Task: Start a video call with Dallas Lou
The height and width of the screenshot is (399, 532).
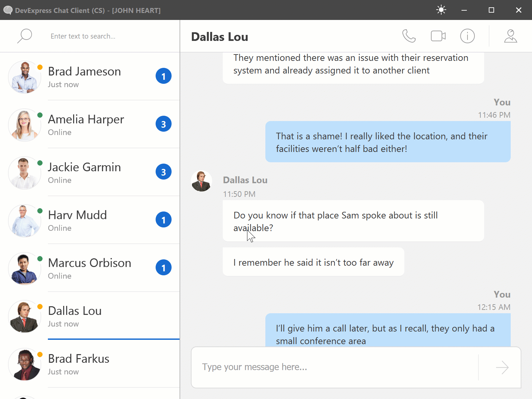Action: point(438,36)
